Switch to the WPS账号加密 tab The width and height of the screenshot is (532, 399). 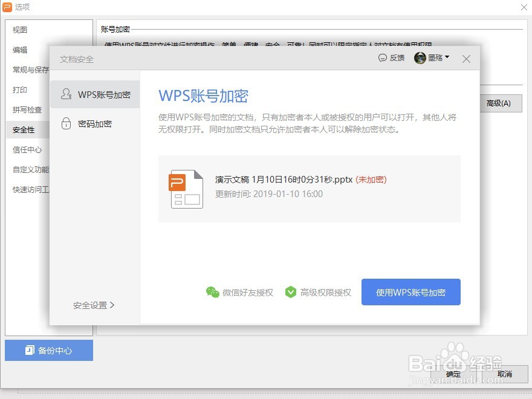(x=95, y=94)
